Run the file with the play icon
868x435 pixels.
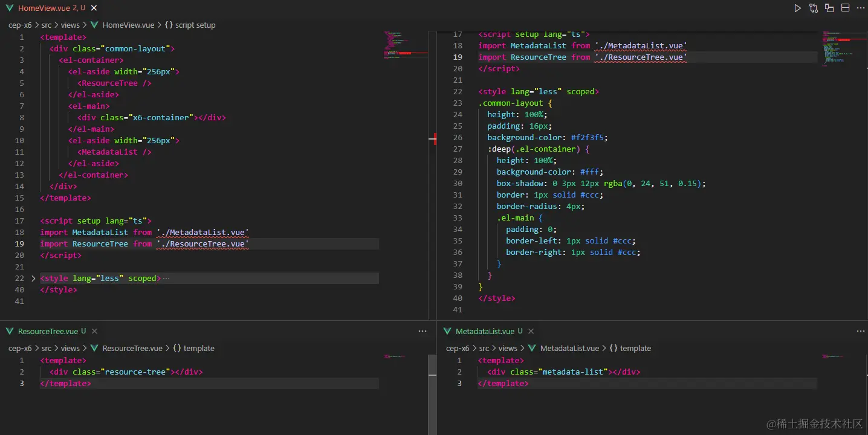click(798, 8)
